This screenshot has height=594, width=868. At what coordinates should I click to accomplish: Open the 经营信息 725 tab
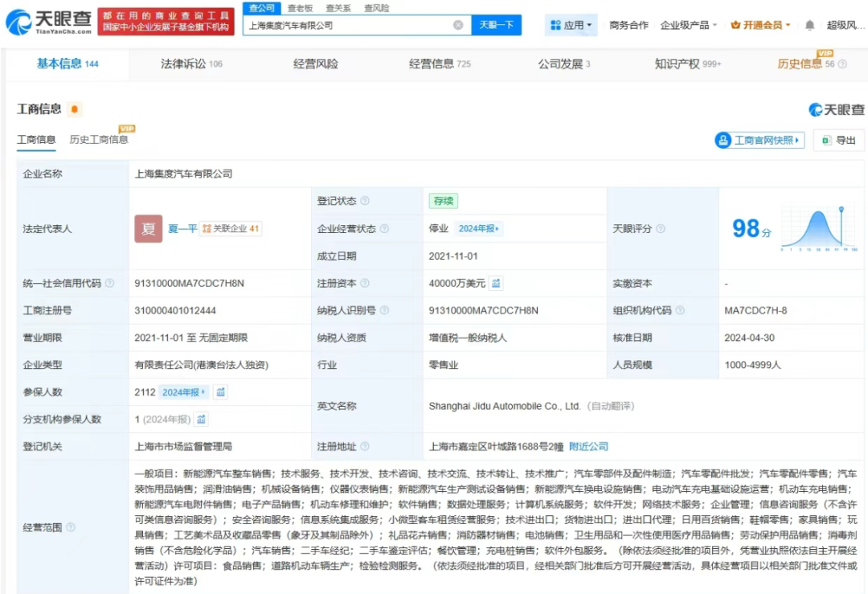[x=440, y=64]
